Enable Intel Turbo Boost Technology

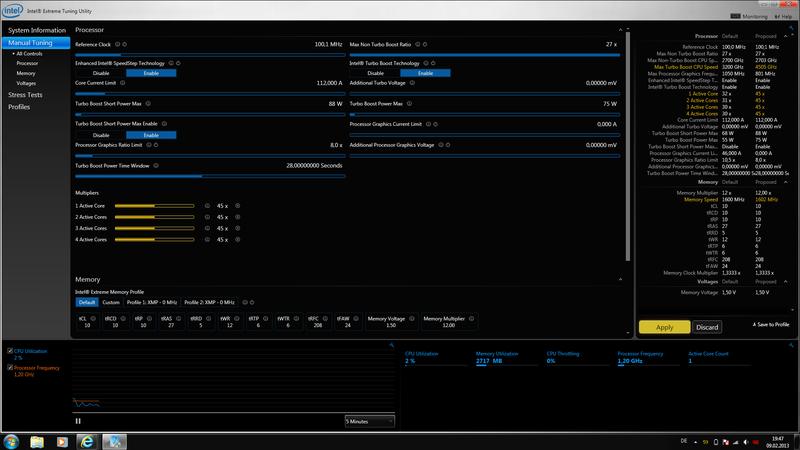[426, 73]
